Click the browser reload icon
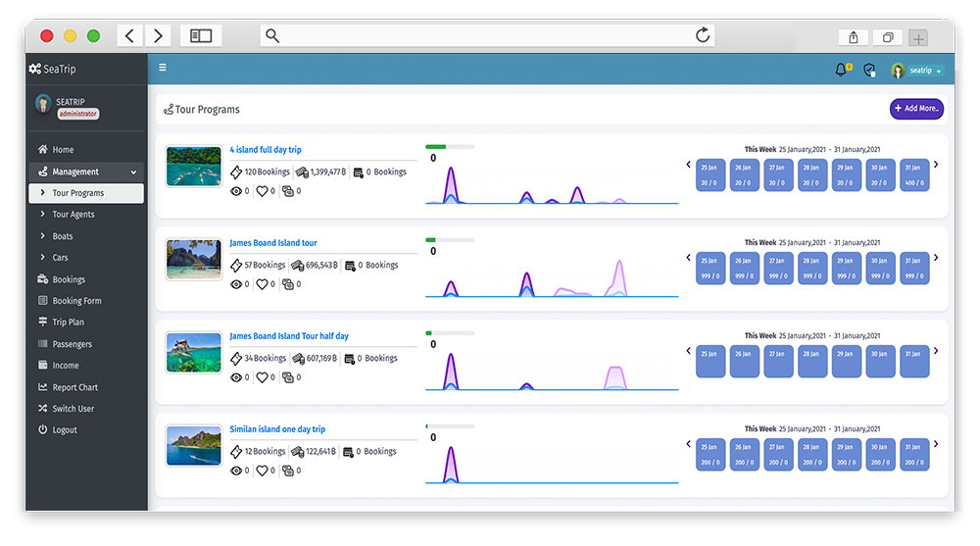 pyautogui.click(x=703, y=35)
